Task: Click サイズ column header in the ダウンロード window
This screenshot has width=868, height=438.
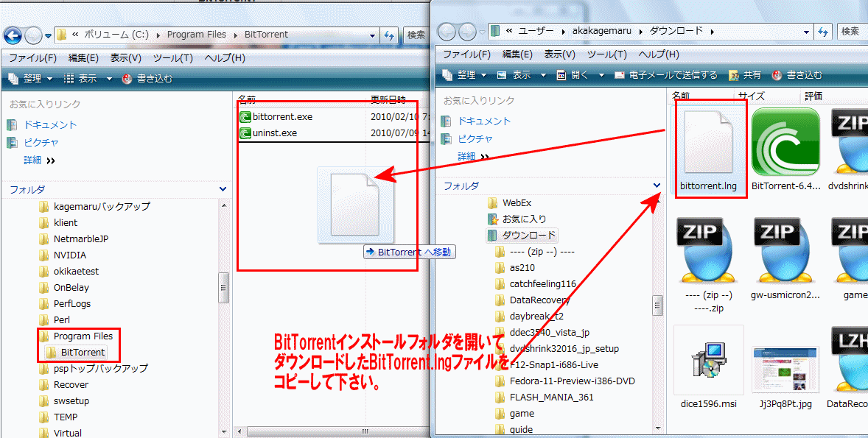Action: pyautogui.click(x=751, y=96)
